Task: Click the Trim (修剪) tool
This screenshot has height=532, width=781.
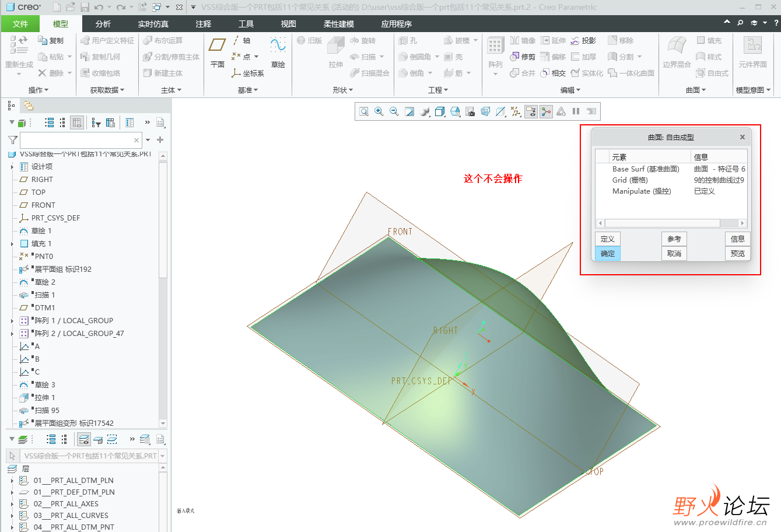Action: tap(523, 57)
